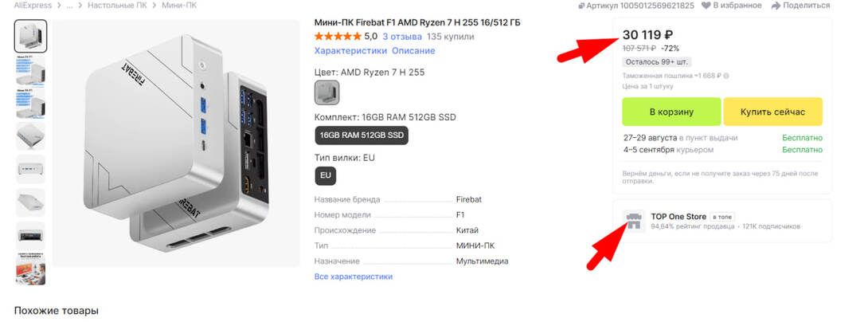
Task: Click the main Firebat mini PC image
Action: tap(177, 143)
